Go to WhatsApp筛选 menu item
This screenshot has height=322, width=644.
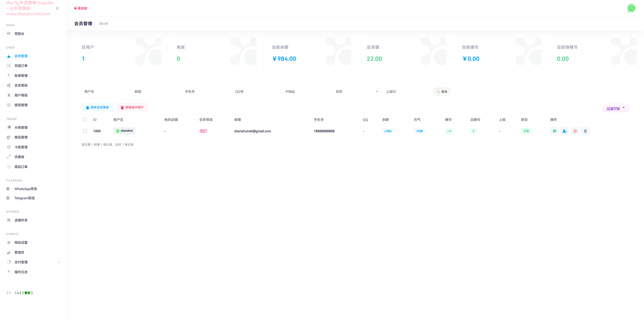pos(25,189)
